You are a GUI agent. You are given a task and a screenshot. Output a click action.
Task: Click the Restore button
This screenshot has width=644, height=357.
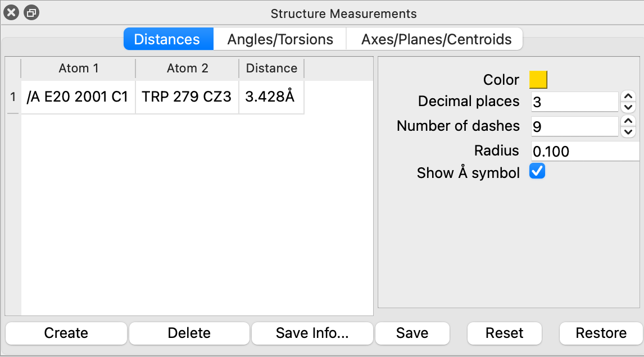pyautogui.click(x=601, y=333)
